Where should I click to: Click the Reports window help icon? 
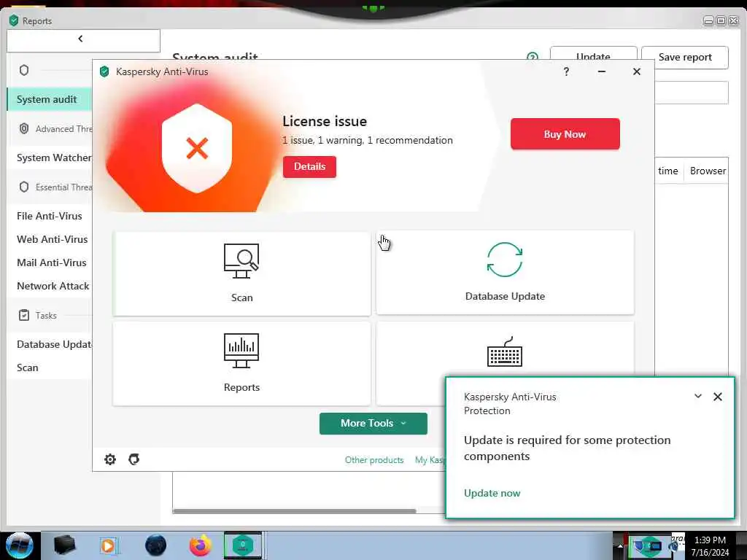click(532, 56)
